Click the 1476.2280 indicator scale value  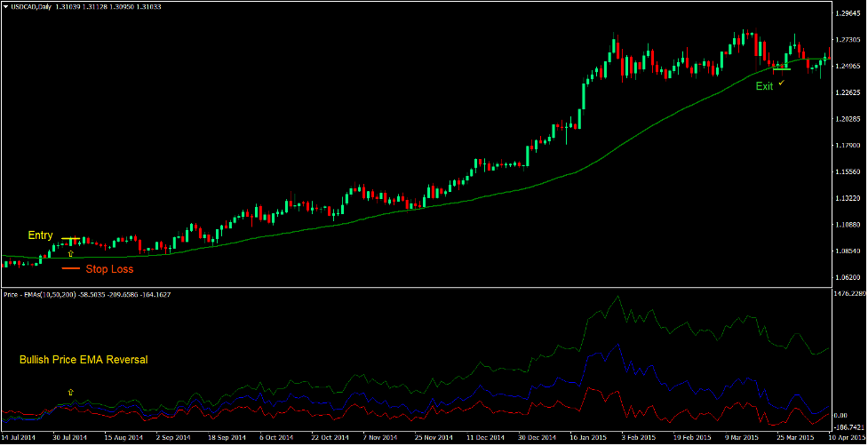pos(849,293)
